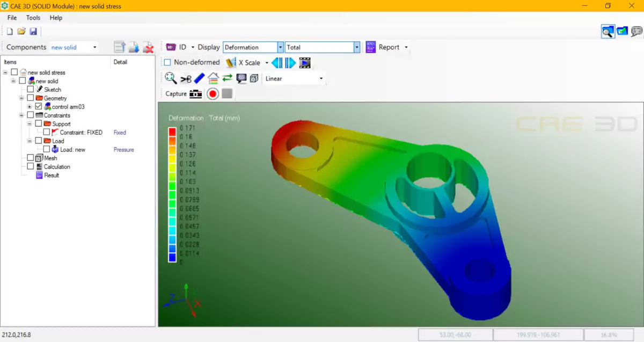Check the Mesh item checkbox
The height and width of the screenshot is (342, 644).
(31, 158)
